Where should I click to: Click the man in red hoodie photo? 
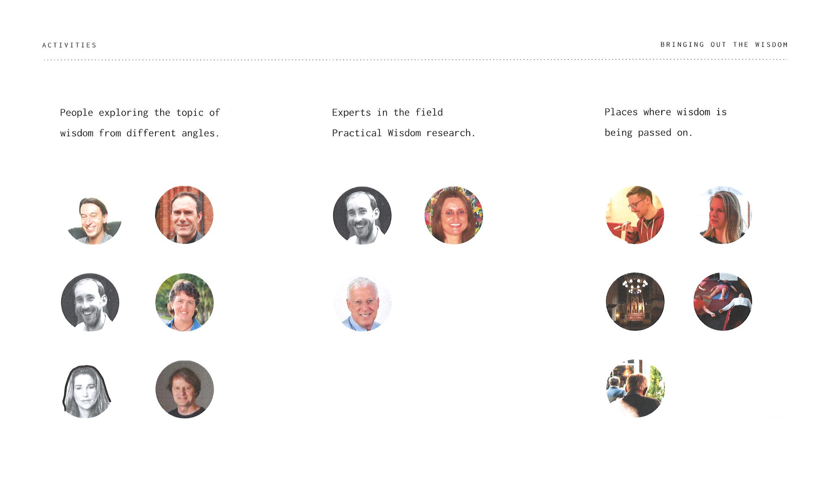click(635, 215)
